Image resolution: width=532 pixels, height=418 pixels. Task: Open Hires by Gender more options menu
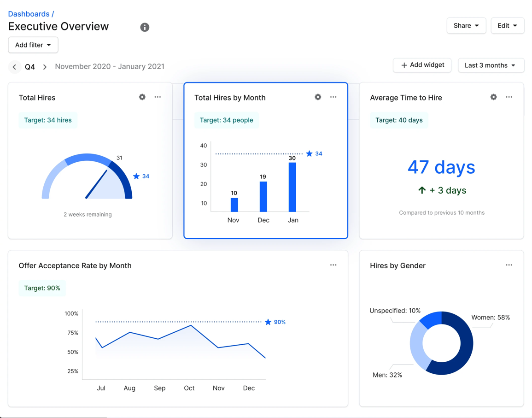(x=509, y=265)
